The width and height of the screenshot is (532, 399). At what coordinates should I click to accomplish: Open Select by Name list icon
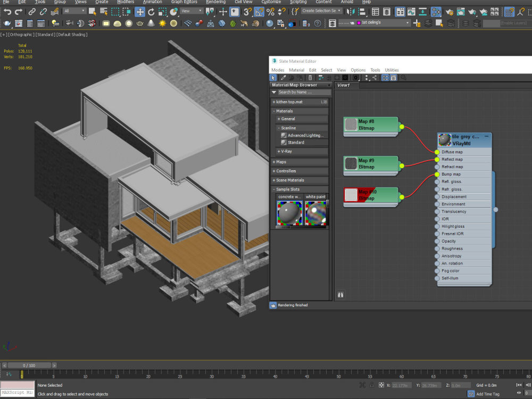tap(104, 12)
